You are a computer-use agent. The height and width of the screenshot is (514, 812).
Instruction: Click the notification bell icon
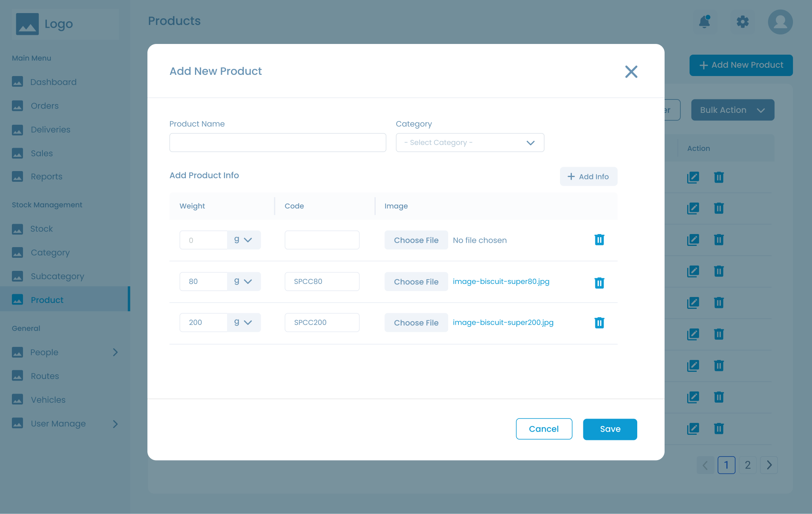click(x=705, y=22)
